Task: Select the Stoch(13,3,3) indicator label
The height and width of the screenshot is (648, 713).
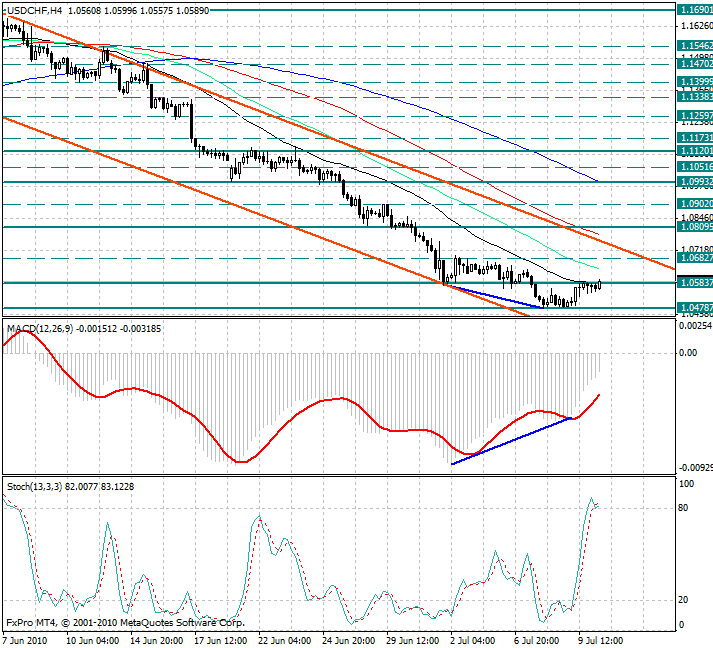Action: pos(33,486)
